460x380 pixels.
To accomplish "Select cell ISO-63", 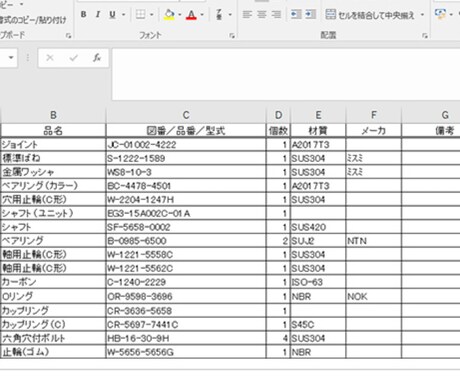I will (x=318, y=282).
